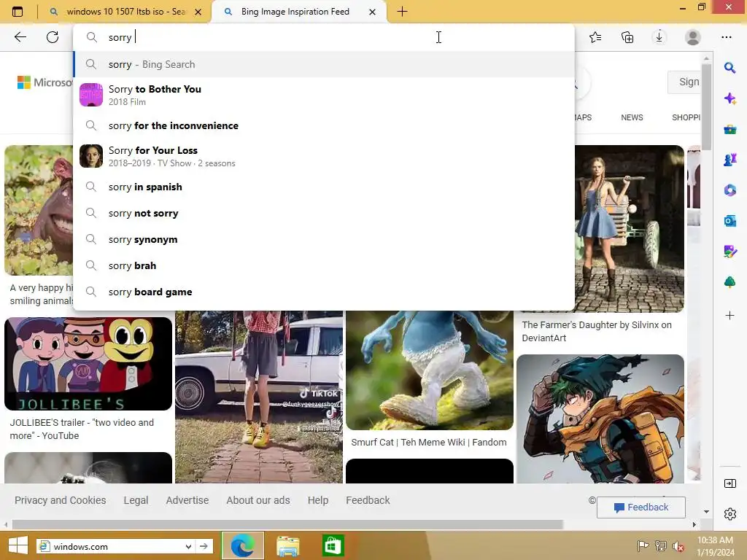The image size is (747, 560).
Task: Pick 'sorry not sorry' suggestion
Action: [324, 214]
